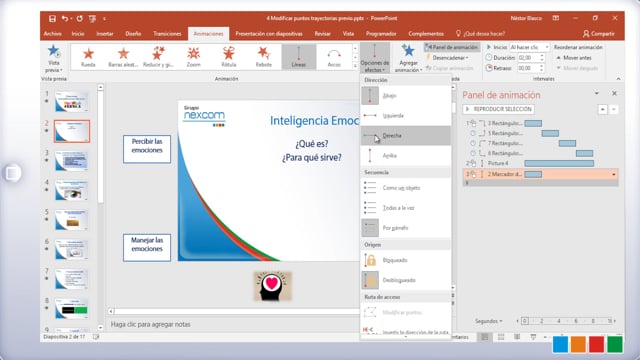Click Modificar puntos path option
This screenshot has width=640, height=360.
coord(406,312)
